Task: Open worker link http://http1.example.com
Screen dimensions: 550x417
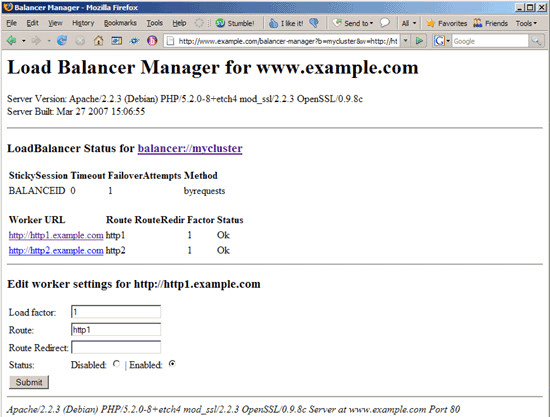Action: point(56,235)
